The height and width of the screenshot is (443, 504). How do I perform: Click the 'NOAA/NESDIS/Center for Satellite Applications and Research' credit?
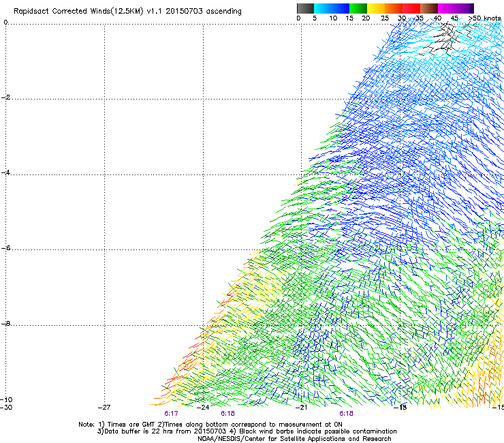coord(294,439)
